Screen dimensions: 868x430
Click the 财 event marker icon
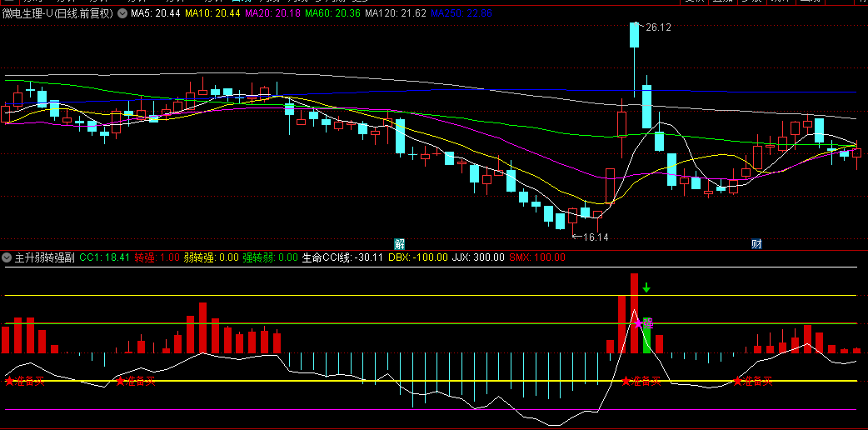(756, 244)
